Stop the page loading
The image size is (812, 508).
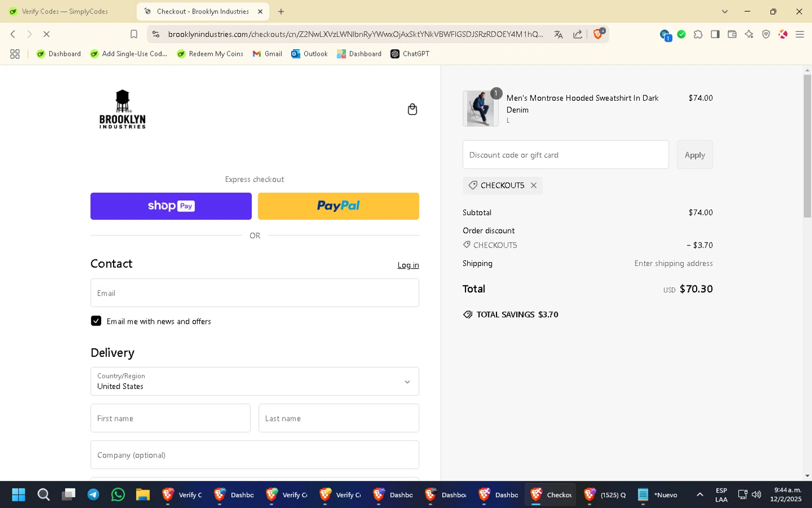point(47,34)
